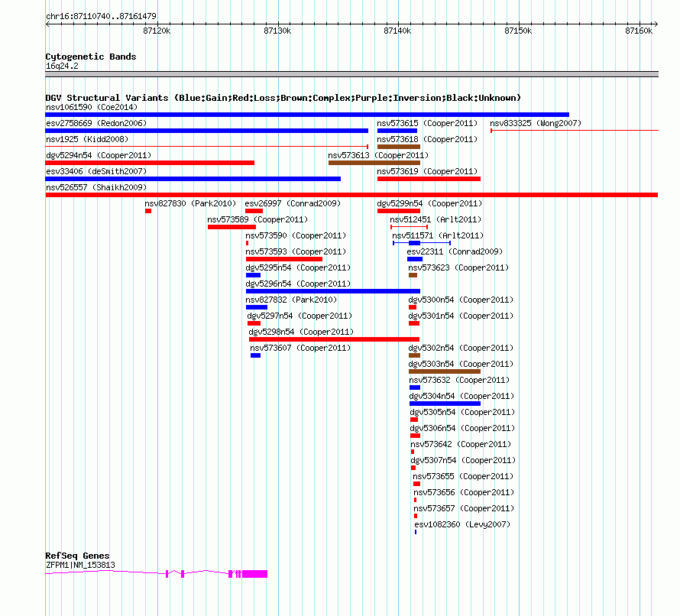This screenshot has width=680, height=616.
Task: Click esv1082360 (Levy2007) label
Action: point(462,524)
